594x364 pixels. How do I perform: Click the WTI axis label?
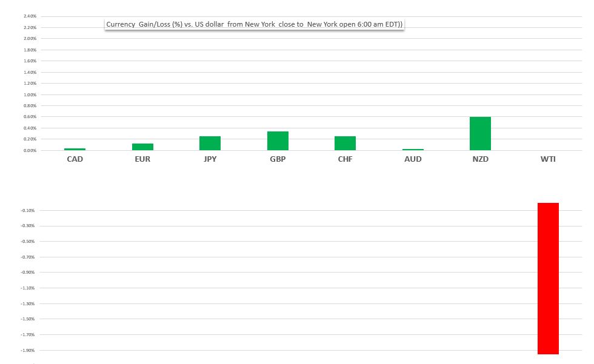click(548, 159)
